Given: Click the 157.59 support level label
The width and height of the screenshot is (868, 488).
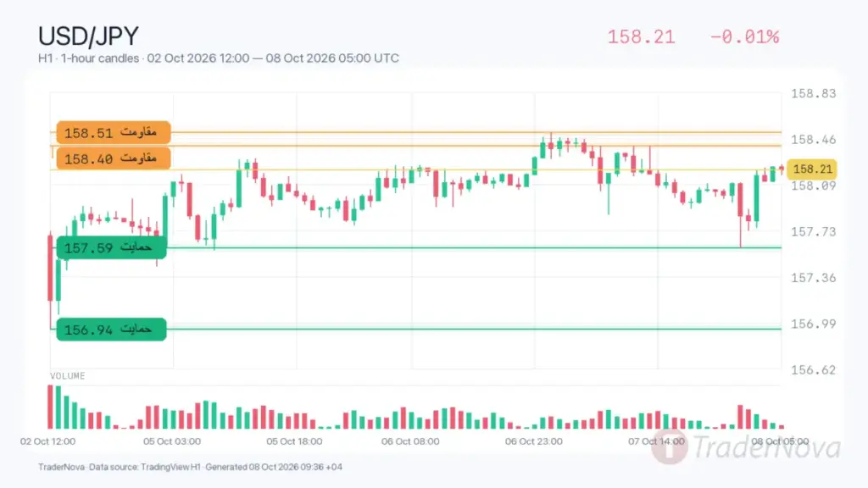Looking at the screenshot, I should click(111, 247).
